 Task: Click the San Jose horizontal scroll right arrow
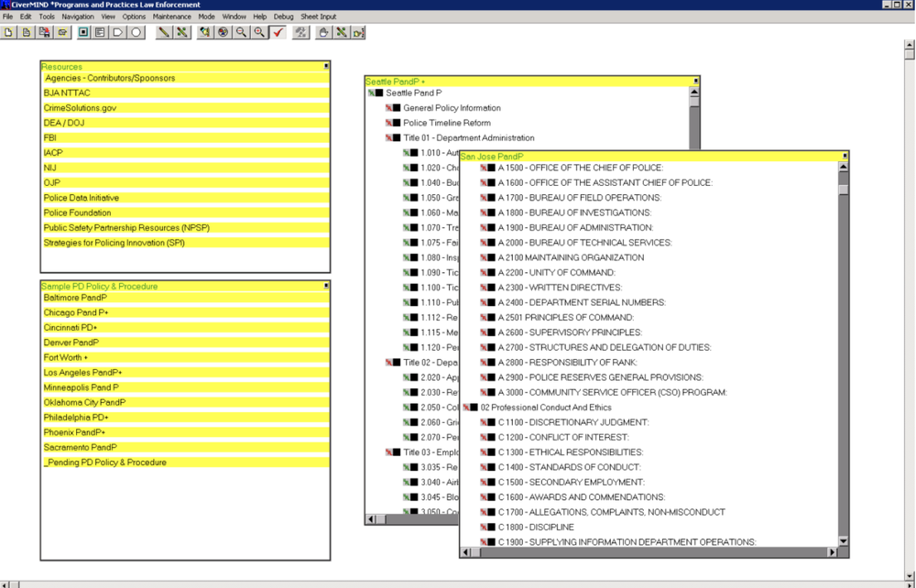833,551
